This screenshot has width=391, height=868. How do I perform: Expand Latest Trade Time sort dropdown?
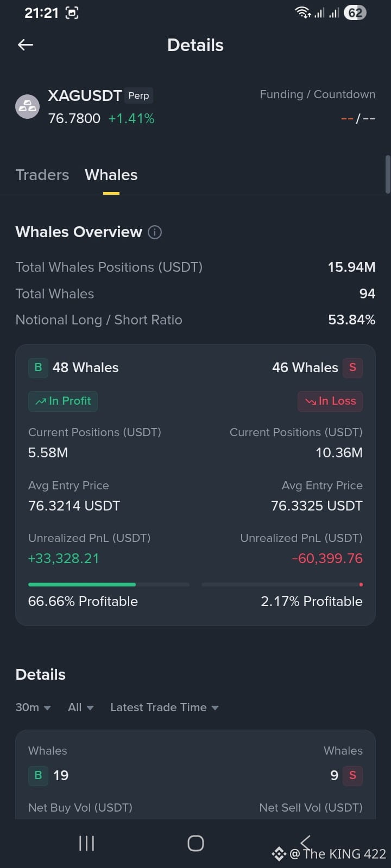click(x=165, y=707)
